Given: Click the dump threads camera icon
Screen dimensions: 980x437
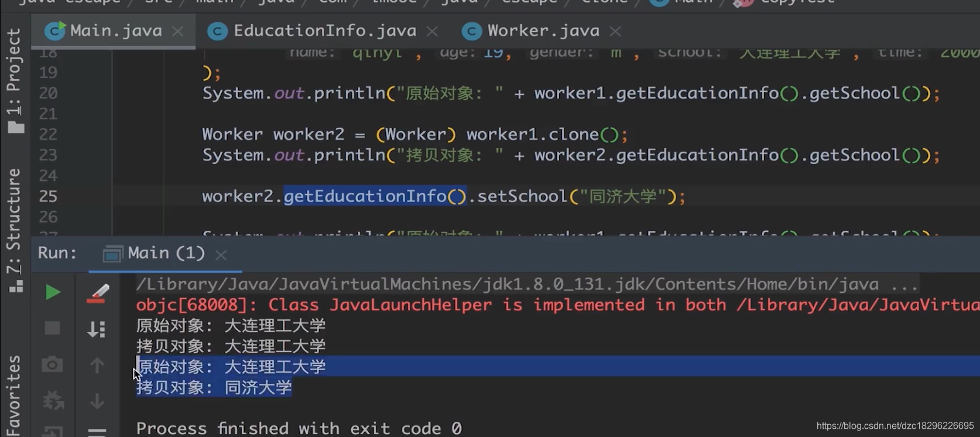Looking at the screenshot, I should tap(52, 364).
